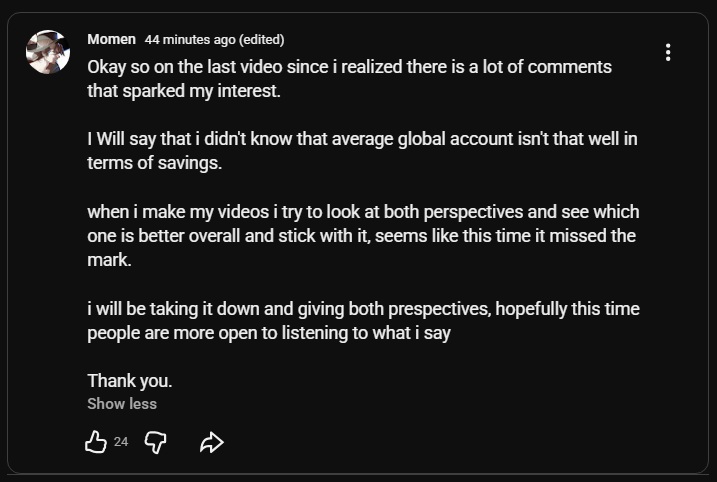This screenshot has width=717, height=482.
Task: Click the 24 likes count
Action: pyautogui.click(x=121, y=442)
